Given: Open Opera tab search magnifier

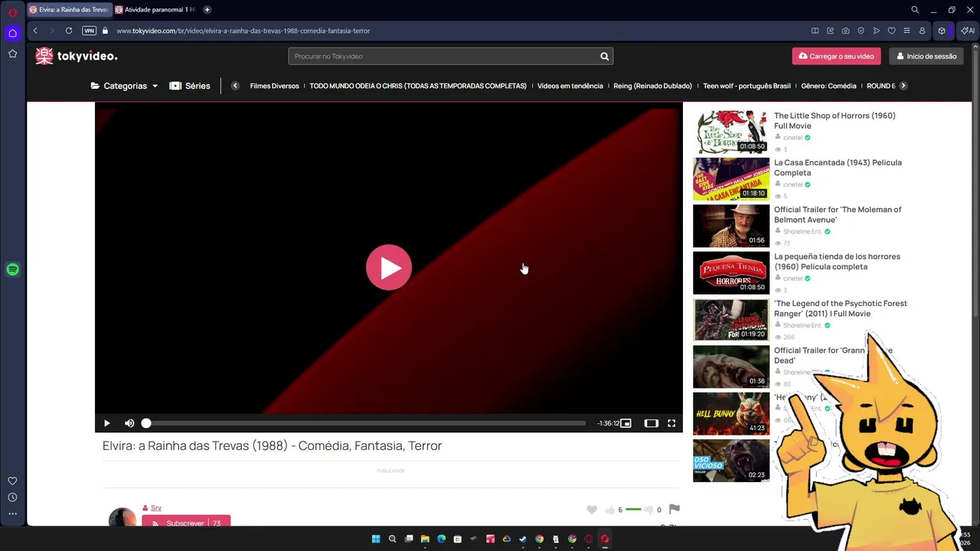Looking at the screenshot, I should click(x=915, y=10).
